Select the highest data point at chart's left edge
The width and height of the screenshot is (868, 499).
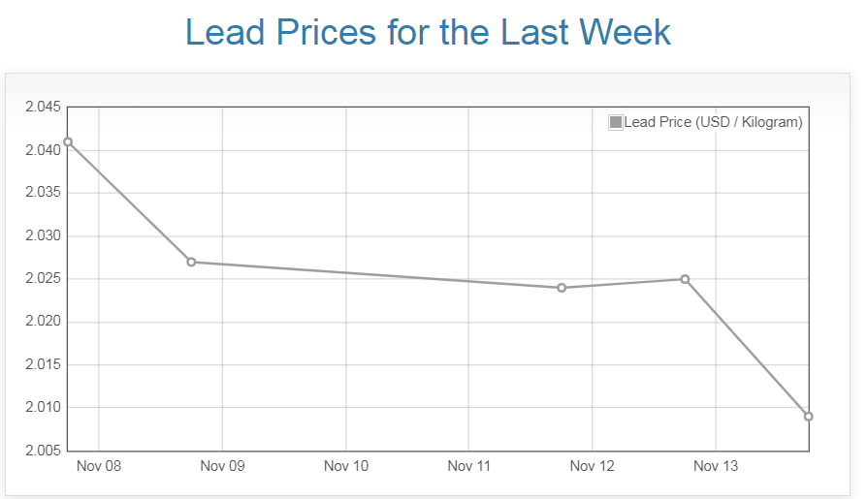point(68,142)
